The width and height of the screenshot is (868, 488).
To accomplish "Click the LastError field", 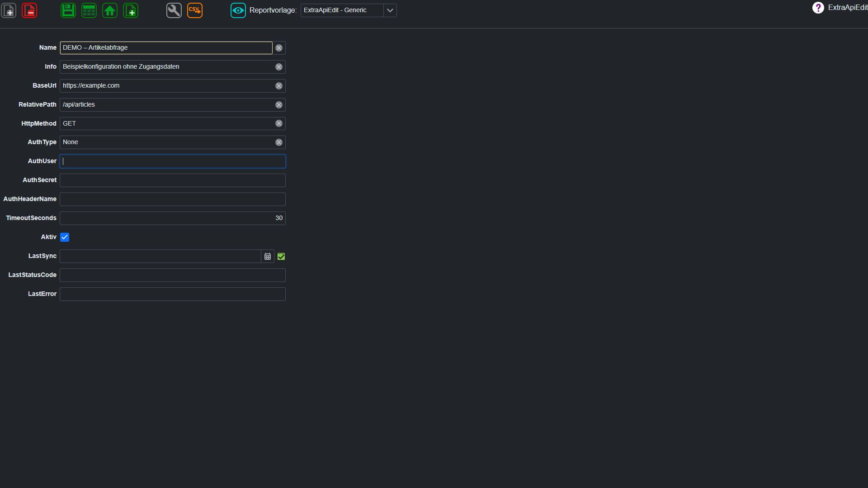I will point(173,294).
